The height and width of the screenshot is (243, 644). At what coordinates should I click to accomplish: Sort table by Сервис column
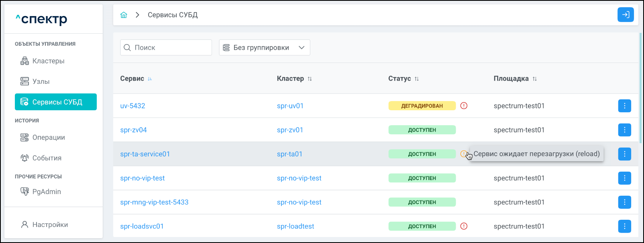[150, 79]
